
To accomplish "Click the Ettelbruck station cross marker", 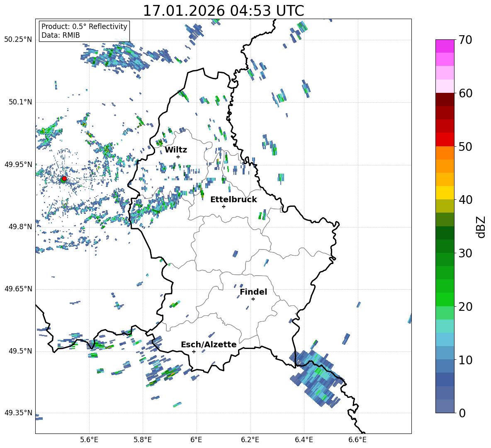I will click(x=224, y=206).
